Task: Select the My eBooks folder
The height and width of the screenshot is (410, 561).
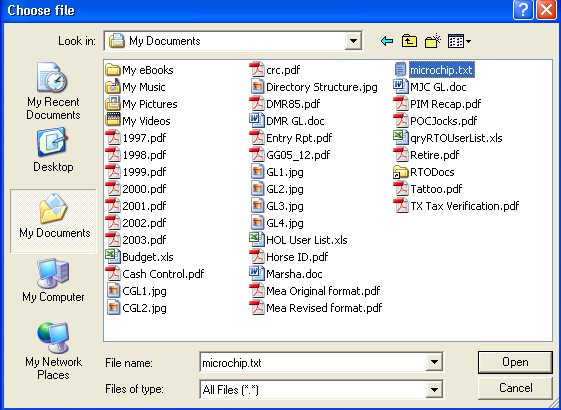Action: [140, 70]
